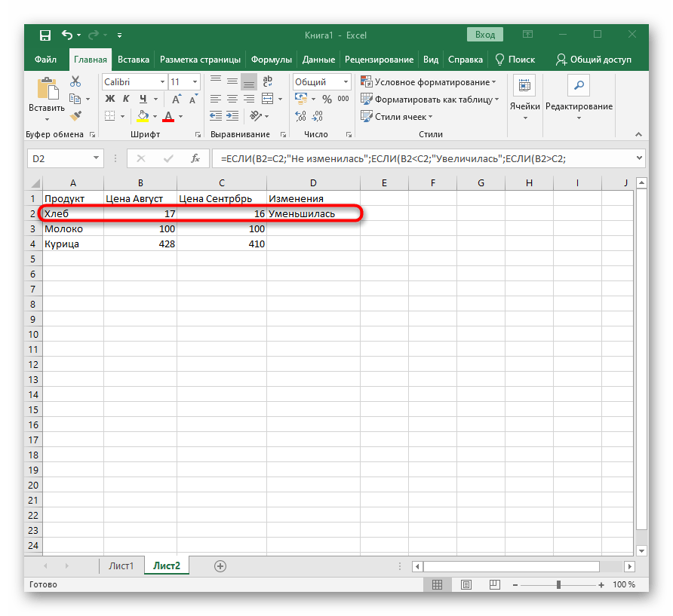673x616 pixels.
Task: Click the Insert Function fx icon
Action: click(195, 158)
